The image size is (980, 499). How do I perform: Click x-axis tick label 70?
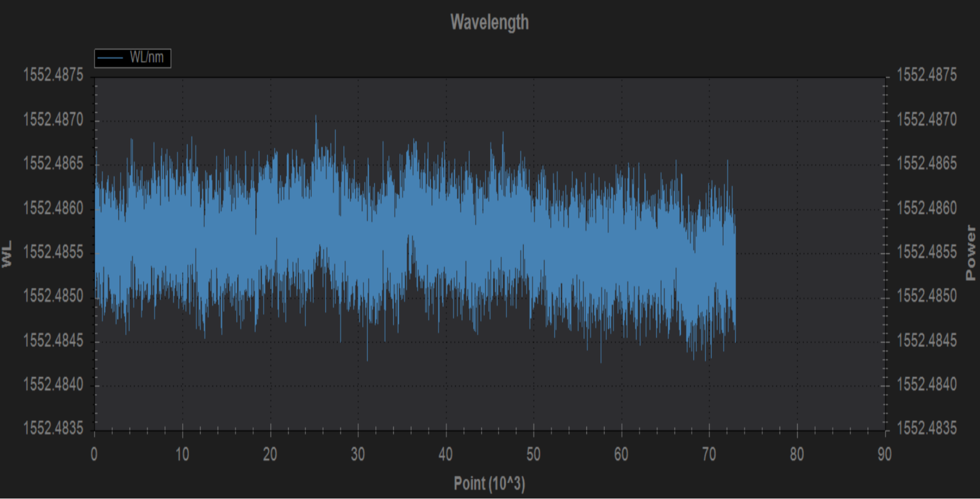[x=709, y=454]
